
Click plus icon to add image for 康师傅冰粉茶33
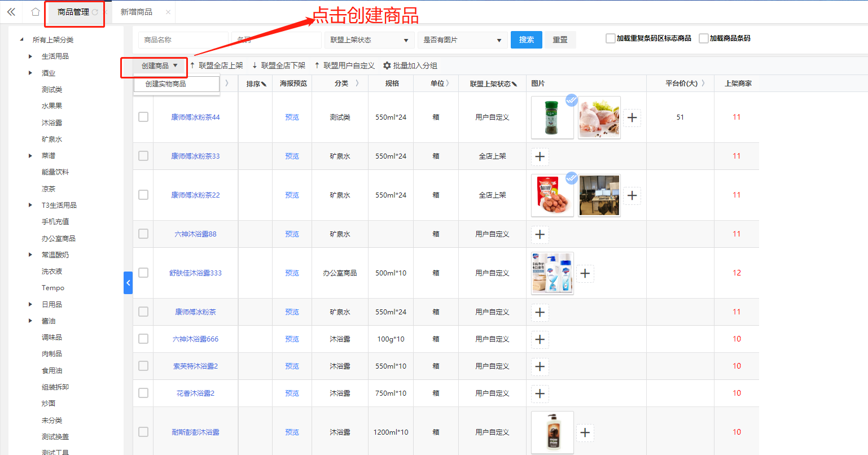[540, 156]
